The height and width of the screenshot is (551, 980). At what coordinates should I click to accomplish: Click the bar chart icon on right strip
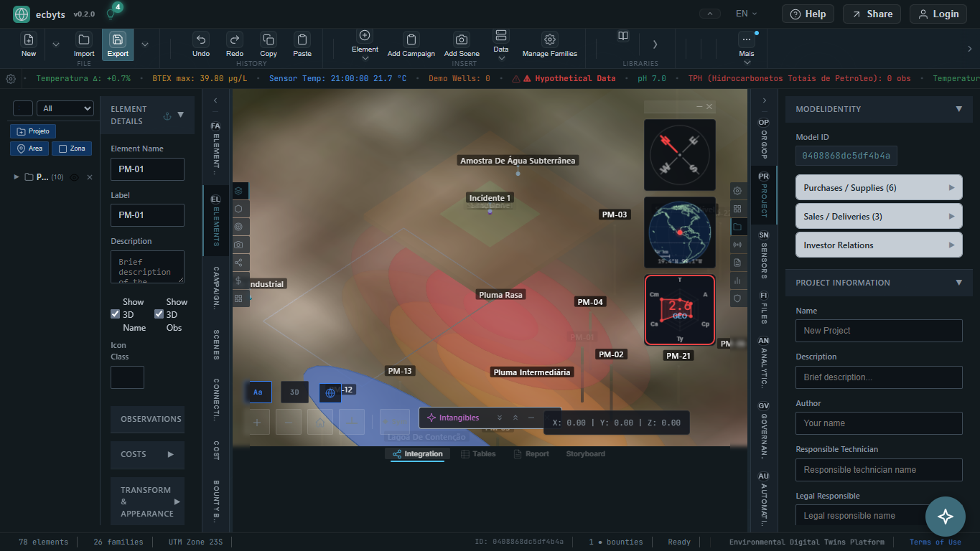(x=737, y=281)
